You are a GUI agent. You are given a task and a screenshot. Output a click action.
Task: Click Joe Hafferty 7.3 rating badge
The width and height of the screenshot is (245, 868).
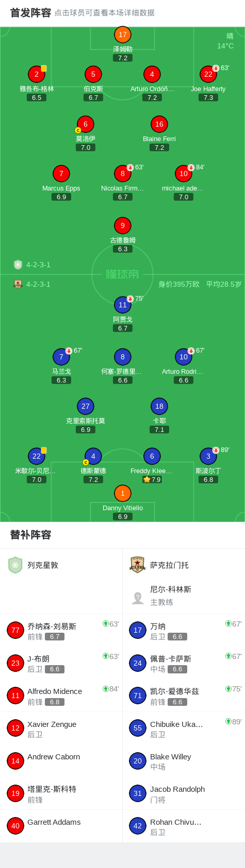tap(208, 97)
